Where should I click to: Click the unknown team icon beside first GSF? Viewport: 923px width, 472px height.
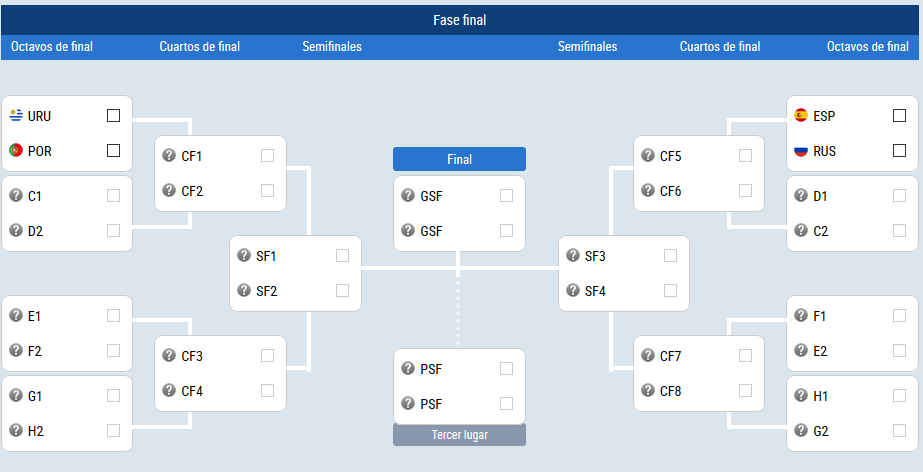click(408, 195)
